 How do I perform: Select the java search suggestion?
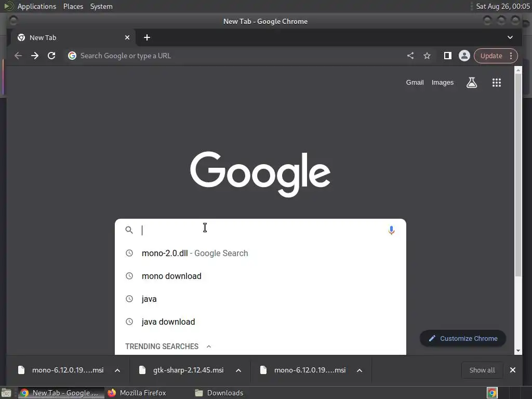coord(260,299)
